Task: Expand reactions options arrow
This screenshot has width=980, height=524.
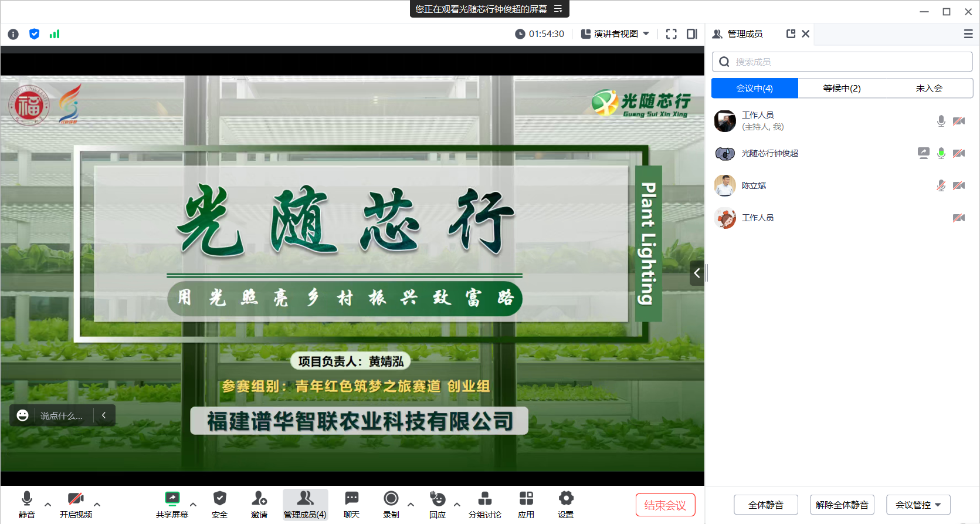Action: pos(457,504)
